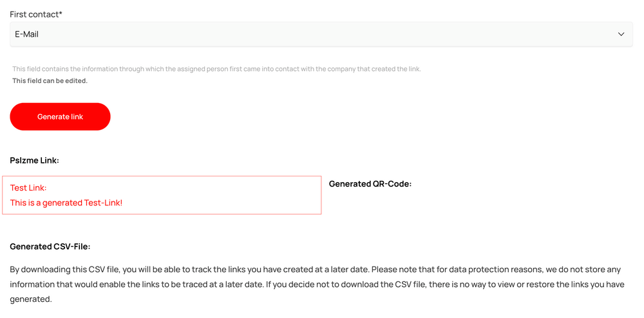Image resolution: width=644 pixels, height=318 pixels.
Task: Click the "Test Link:" label
Action: [x=28, y=188]
